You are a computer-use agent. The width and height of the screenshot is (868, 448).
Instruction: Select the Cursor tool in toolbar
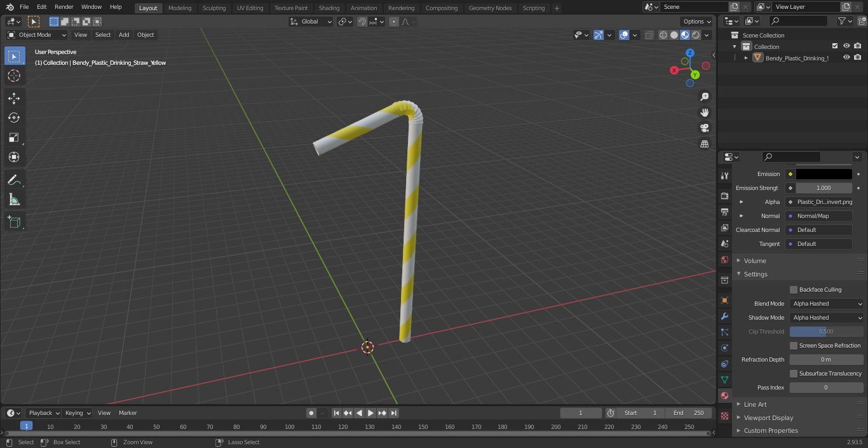click(14, 76)
